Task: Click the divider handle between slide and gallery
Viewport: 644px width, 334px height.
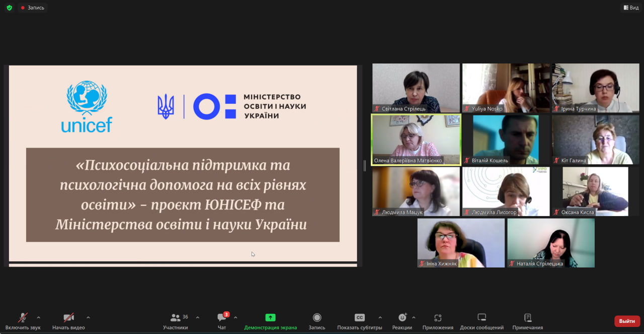Action: tap(365, 166)
